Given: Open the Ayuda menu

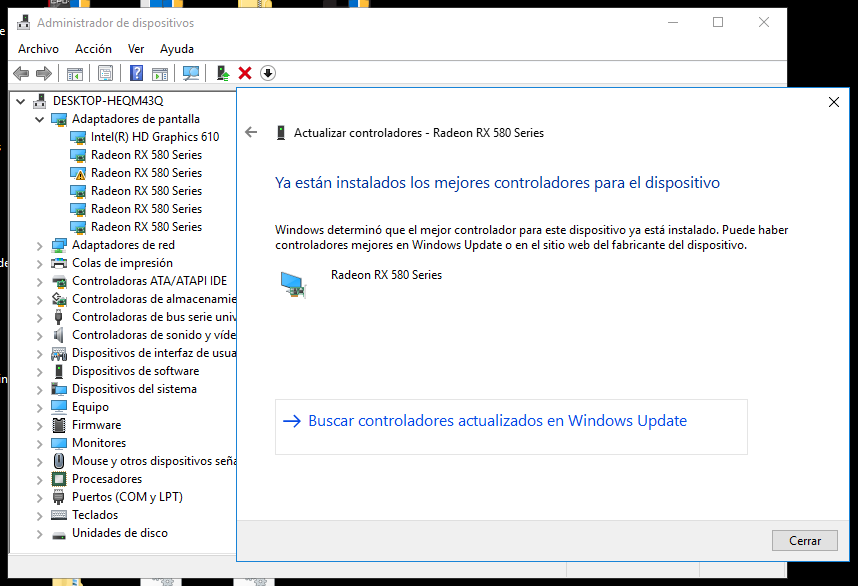Looking at the screenshot, I should click(177, 49).
